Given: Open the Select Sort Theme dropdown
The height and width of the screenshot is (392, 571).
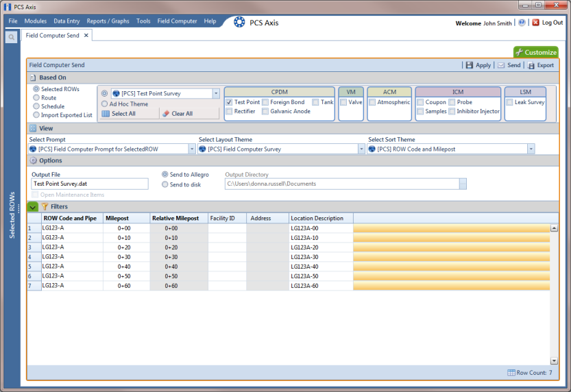Looking at the screenshot, I should click(531, 149).
